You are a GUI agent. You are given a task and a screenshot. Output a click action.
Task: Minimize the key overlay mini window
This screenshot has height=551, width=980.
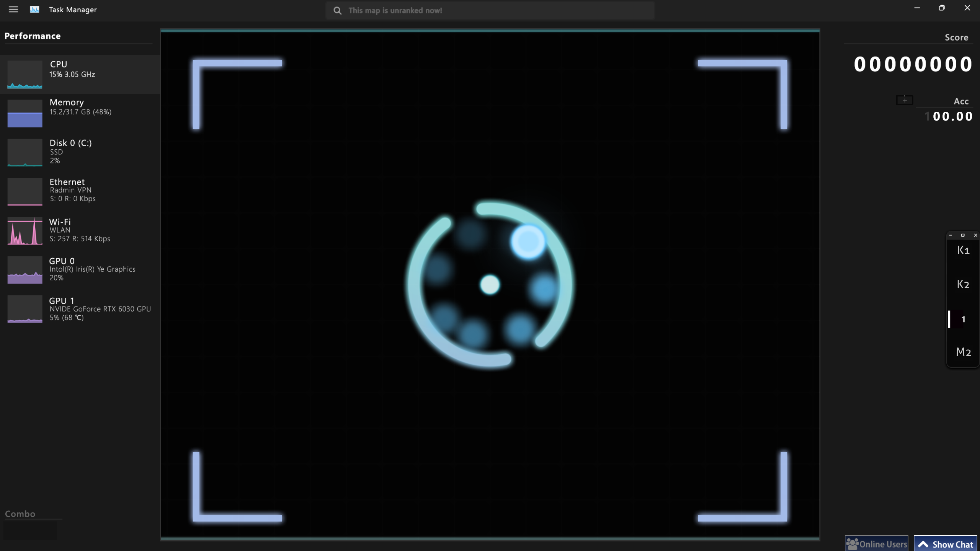click(951, 235)
